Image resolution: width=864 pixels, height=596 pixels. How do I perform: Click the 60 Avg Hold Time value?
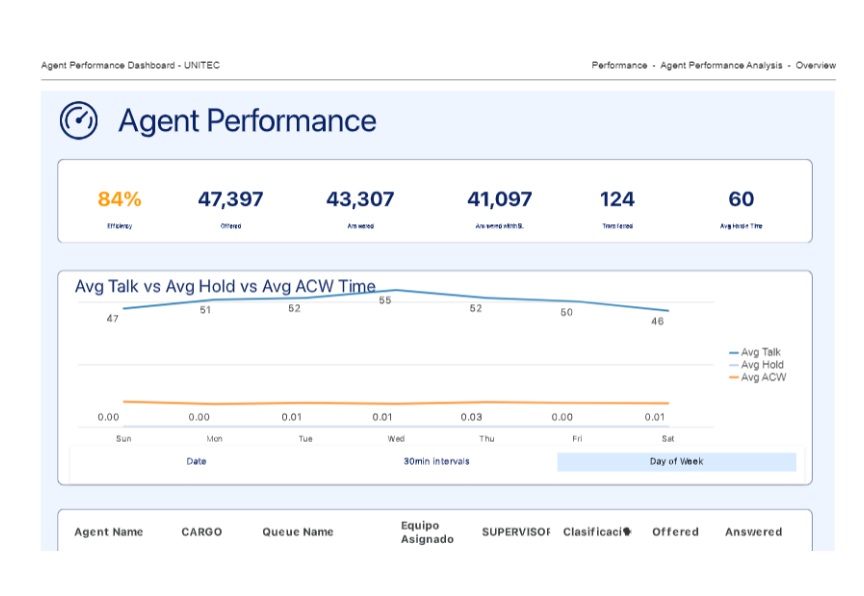[x=741, y=200]
